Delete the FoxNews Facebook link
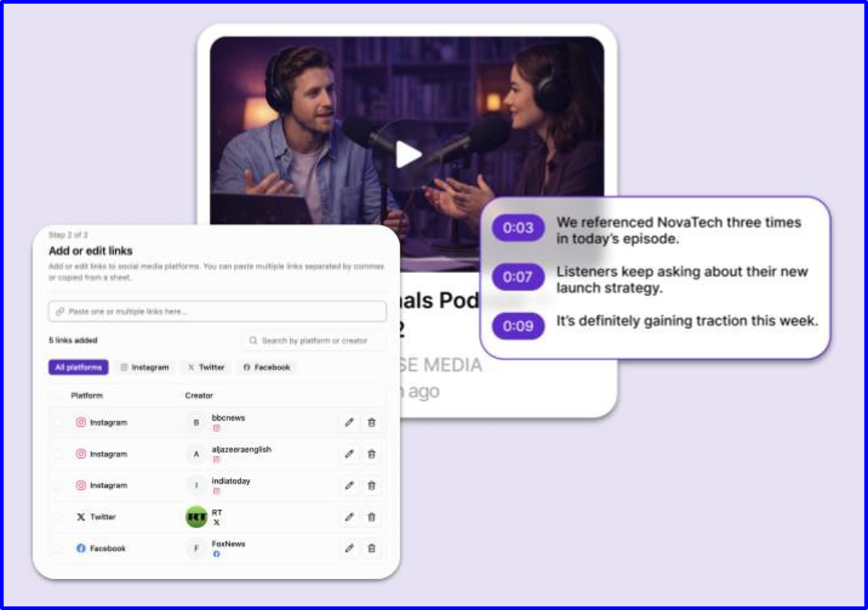Viewport: 868px width, 610px height. click(371, 548)
